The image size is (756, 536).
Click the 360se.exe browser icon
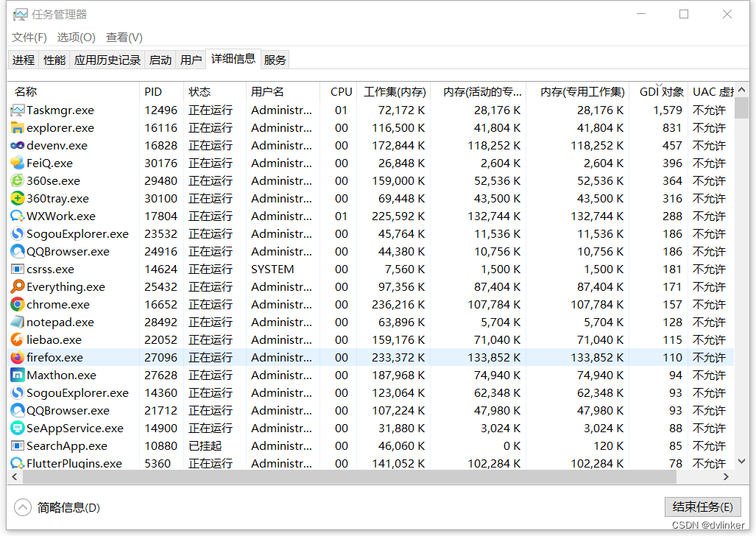18,181
